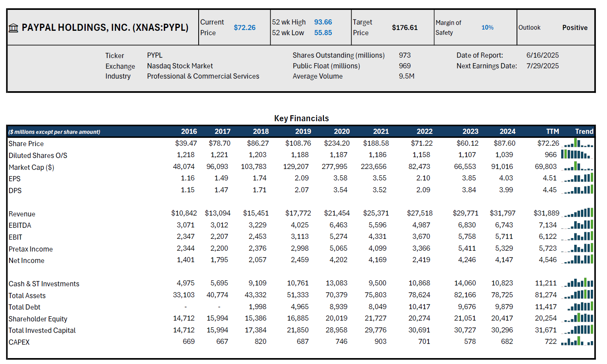Select the Net Income trend sparkline
Screen dimensions: 607x364
click(577, 260)
